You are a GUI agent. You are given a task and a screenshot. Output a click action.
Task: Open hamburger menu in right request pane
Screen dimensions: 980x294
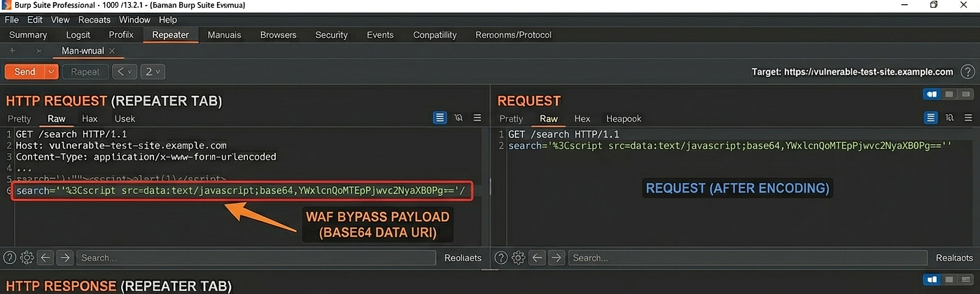967,118
